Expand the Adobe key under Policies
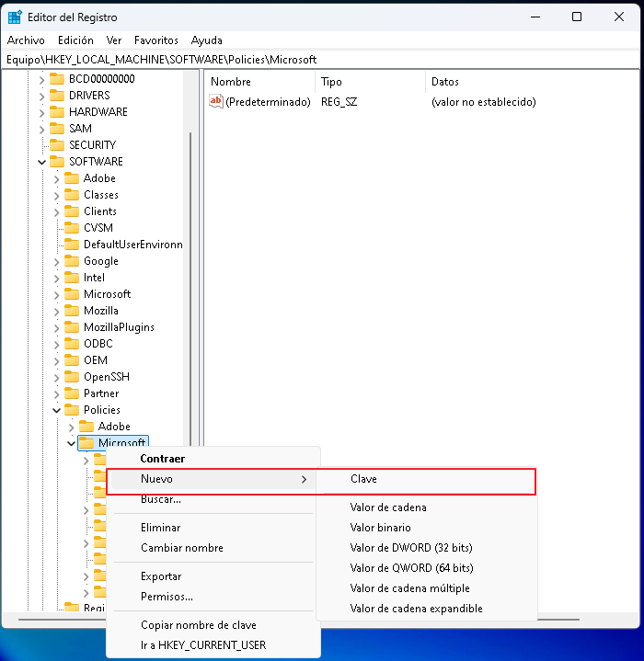The image size is (644, 661). 71,427
